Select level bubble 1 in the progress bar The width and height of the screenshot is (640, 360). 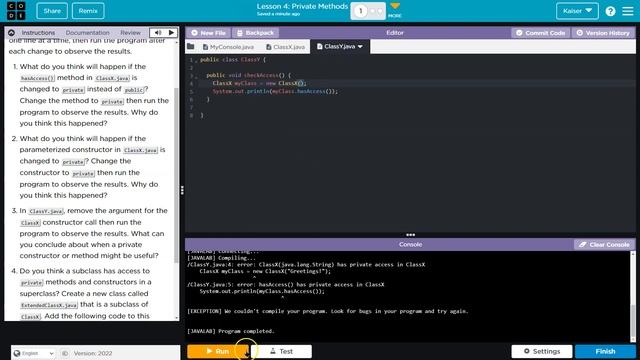[x=360, y=11]
